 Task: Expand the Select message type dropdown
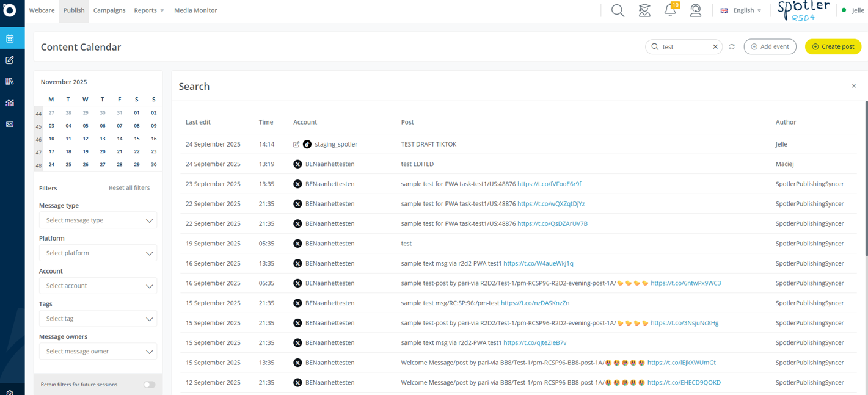click(98, 220)
